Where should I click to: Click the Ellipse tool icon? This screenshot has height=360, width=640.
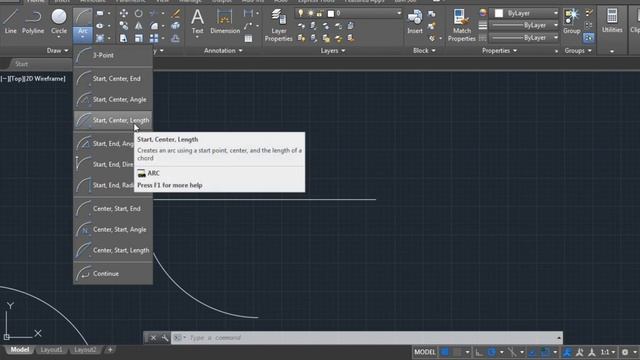(100, 26)
